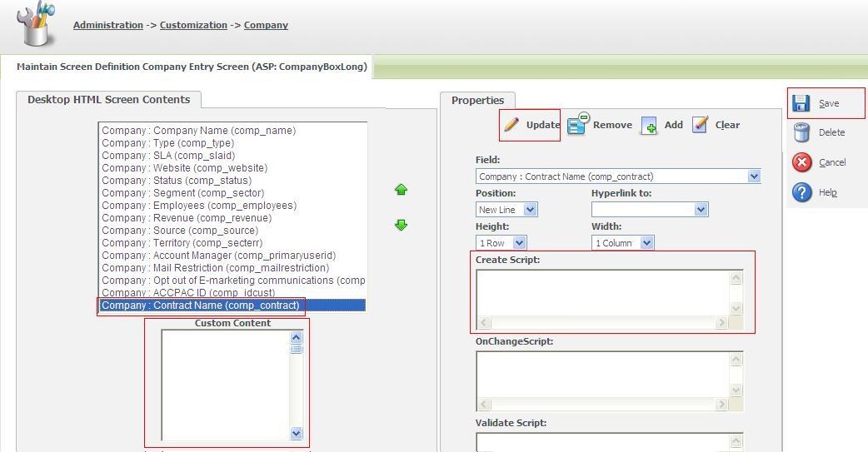The height and width of the screenshot is (452, 868).
Task: Click Create Script scrollbar up arrow
Action: [736, 278]
